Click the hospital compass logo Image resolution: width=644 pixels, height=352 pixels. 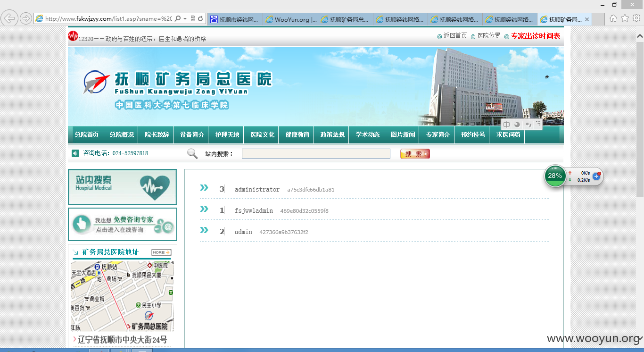tap(97, 82)
